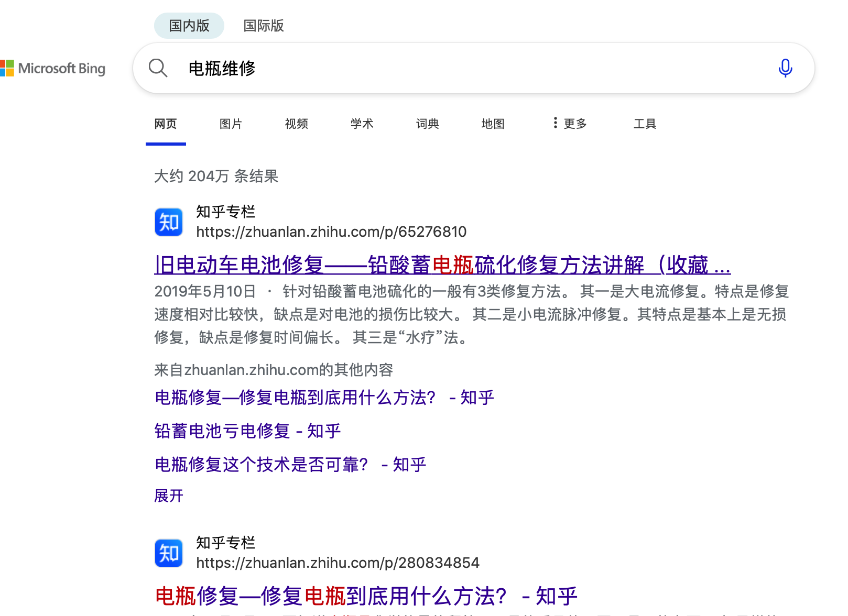Open the 电瓶修复这个技术是否可靠? - 知乎 link
This screenshot has width=848, height=616.
coord(290,465)
